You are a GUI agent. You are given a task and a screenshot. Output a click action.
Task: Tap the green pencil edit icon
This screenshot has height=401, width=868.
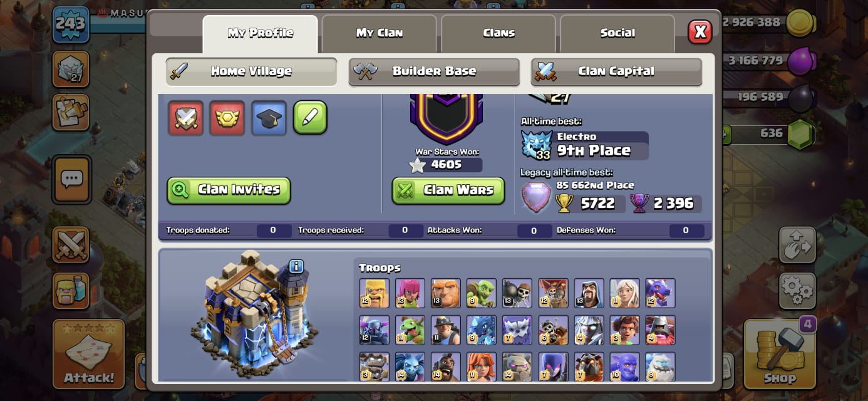click(x=311, y=117)
